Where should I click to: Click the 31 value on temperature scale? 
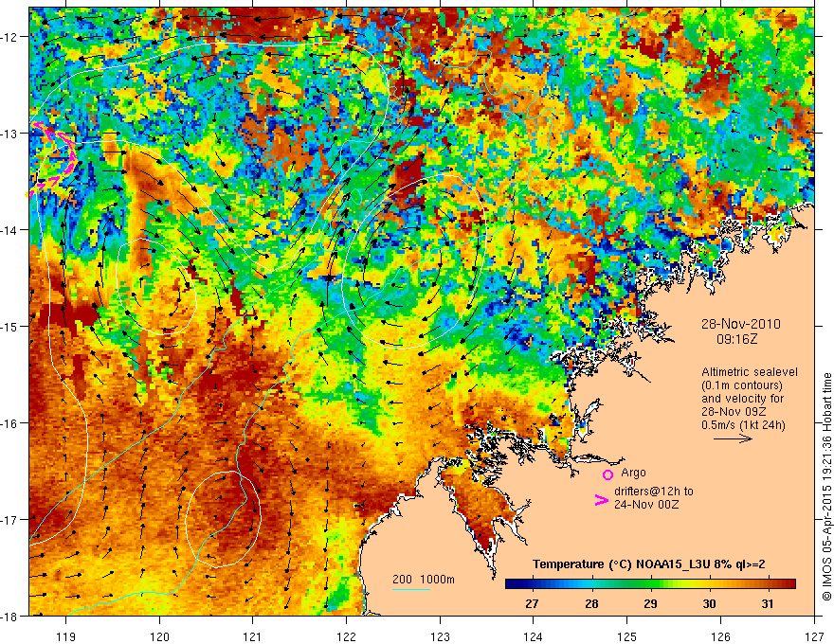tap(767, 603)
